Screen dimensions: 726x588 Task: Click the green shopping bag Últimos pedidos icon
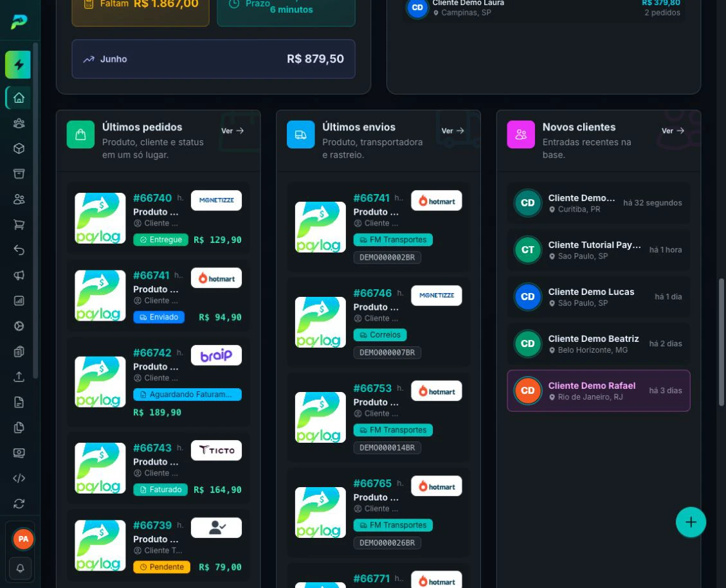(80, 134)
